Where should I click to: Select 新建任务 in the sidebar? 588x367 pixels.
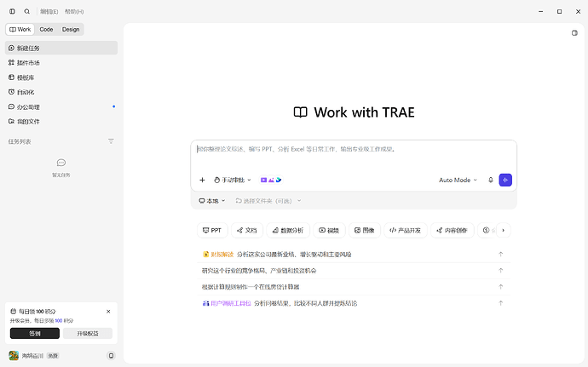61,48
